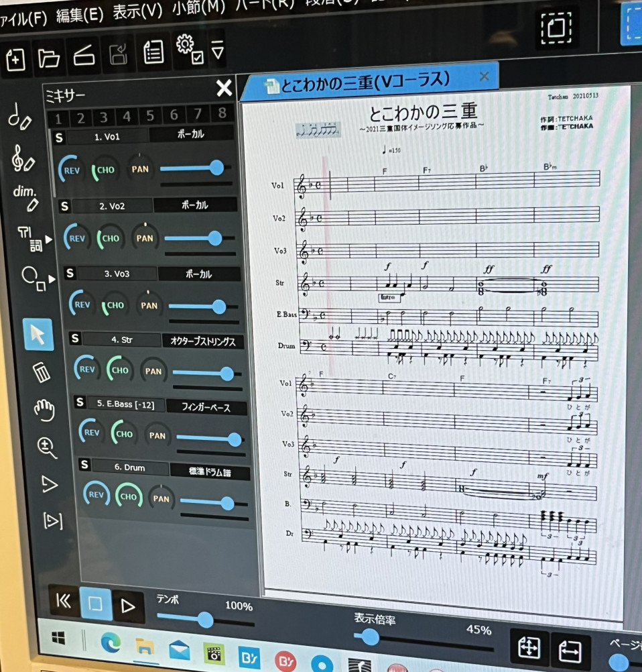642x672 pixels.
Task: Switch to mixer page 2
Action: [80, 118]
